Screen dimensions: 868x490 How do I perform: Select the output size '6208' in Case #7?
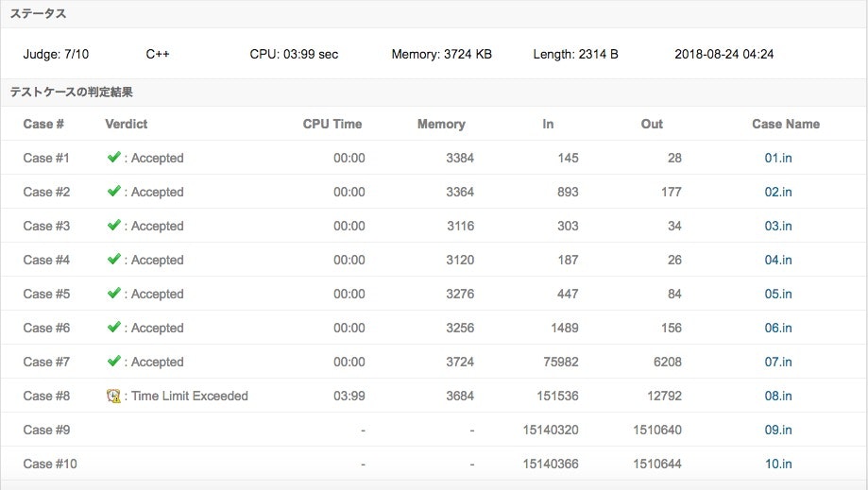pyautogui.click(x=668, y=363)
